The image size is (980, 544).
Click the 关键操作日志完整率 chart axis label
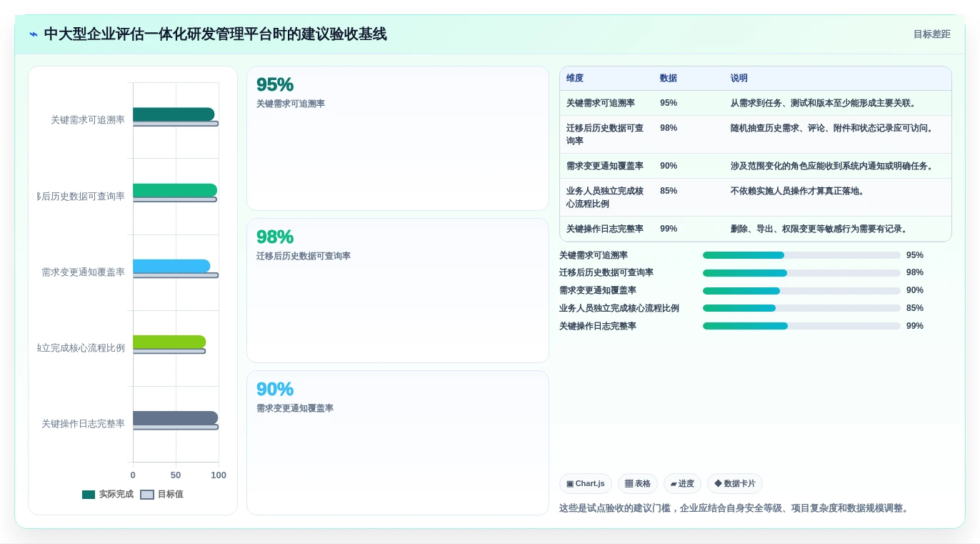83,424
